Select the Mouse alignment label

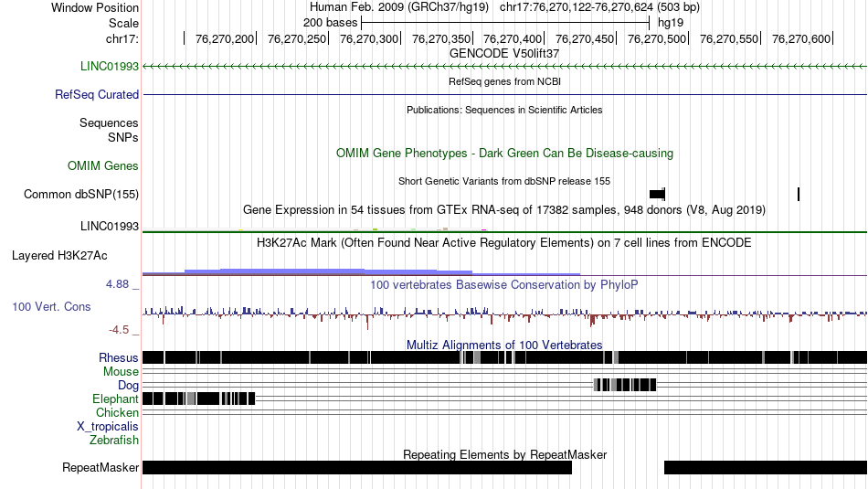121,372
